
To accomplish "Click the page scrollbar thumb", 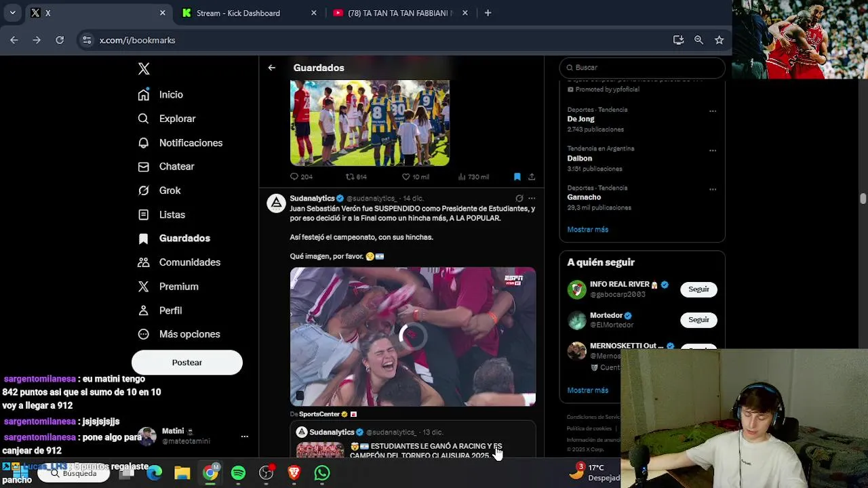I will coord(863,199).
